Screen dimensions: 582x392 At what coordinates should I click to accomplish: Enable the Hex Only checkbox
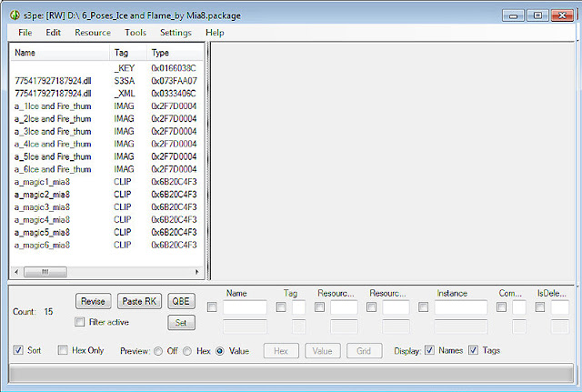point(63,350)
